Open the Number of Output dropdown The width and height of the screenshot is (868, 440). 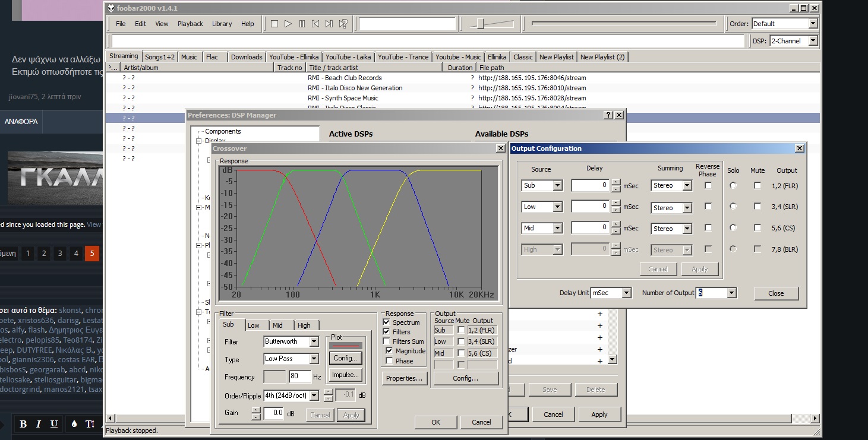tap(731, 293)
